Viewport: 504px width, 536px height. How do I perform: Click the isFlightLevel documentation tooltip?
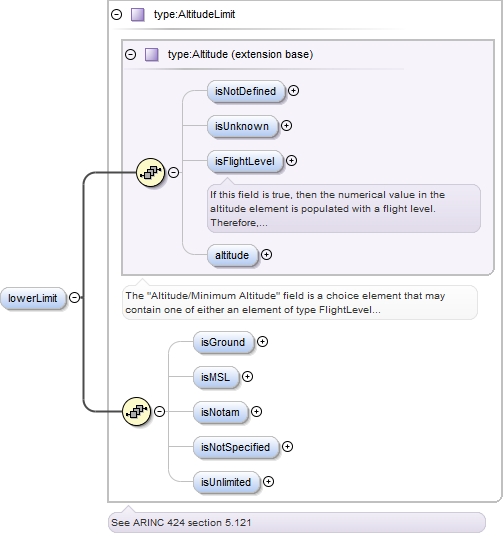344,209
